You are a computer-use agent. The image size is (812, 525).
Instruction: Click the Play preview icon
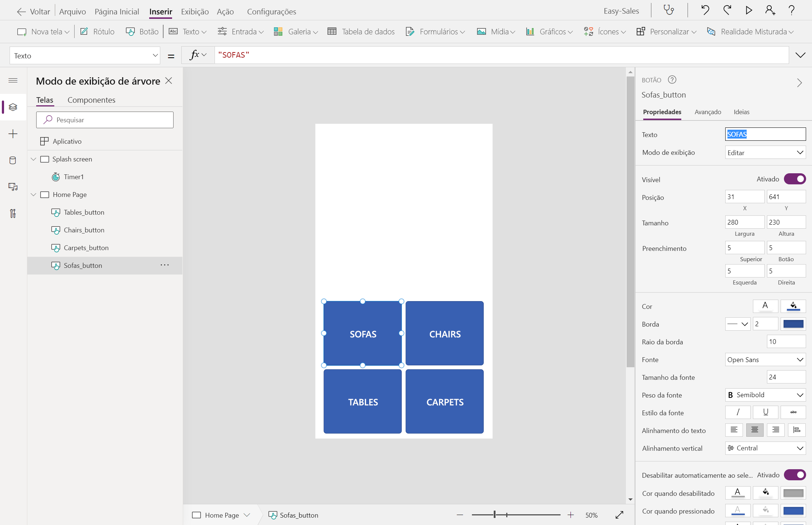point(748,10)
